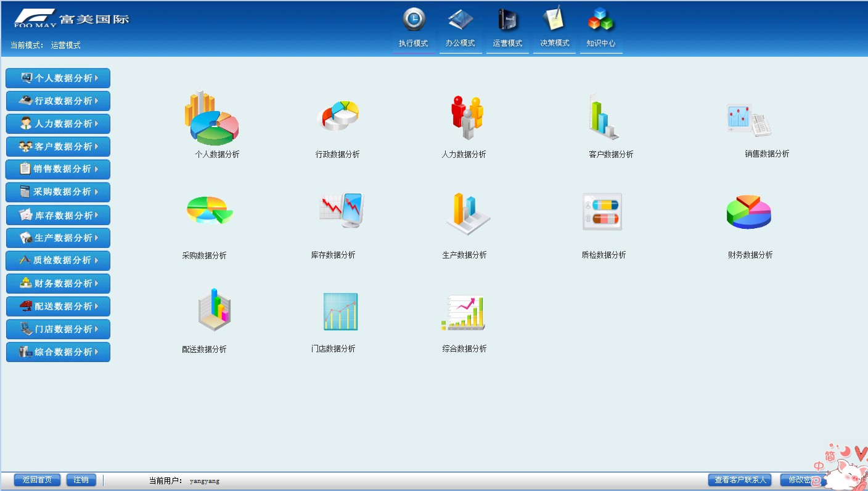Open the 销售数据分析 icon in main grid
Screen dimensions: 868x491
tap(748, 120)
